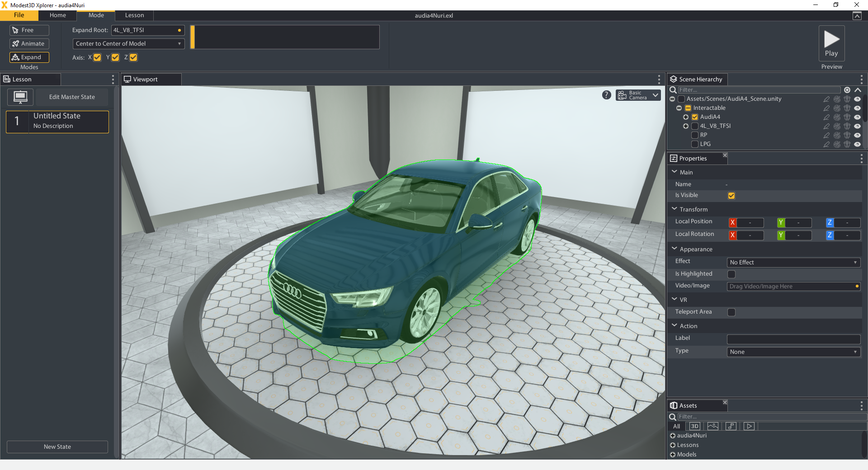Toggle Is Visible checkbox

(x=731, y=196)
